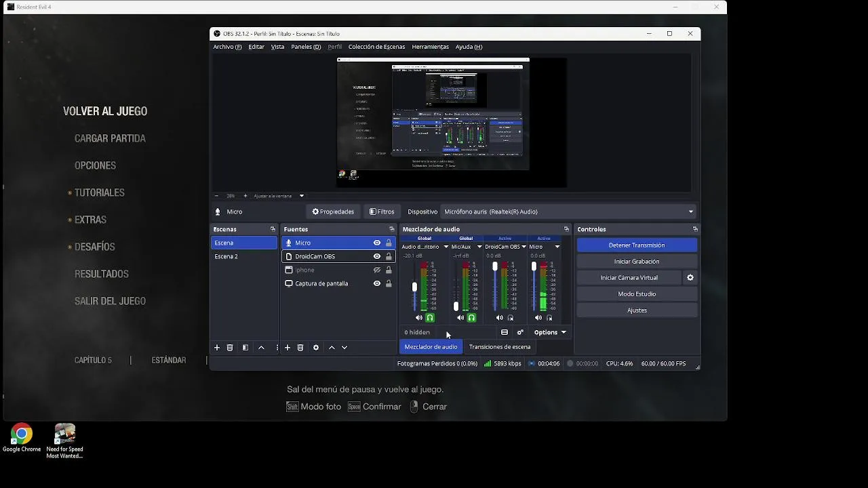
Task: Click Iniciar Grabación button
Action: (637, 262)
